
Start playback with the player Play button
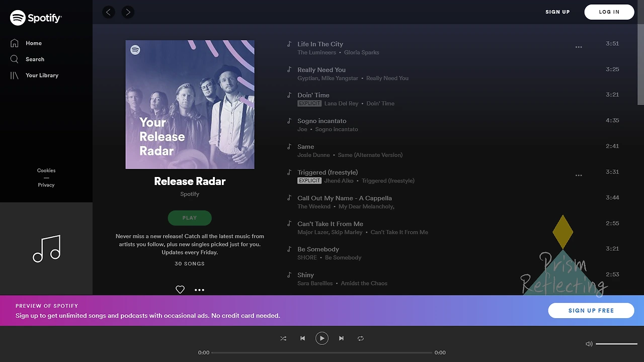tap(322, 338)
